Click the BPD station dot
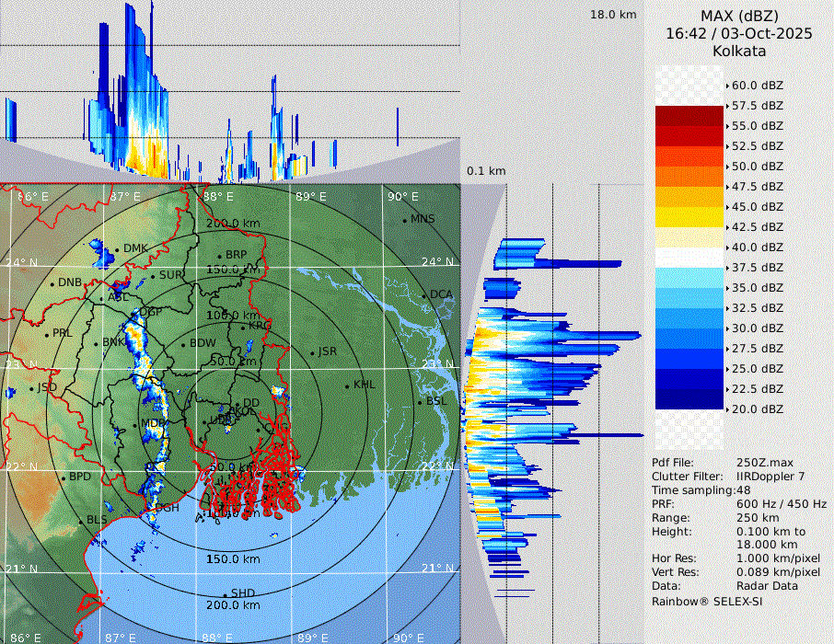 coord(64,477)
